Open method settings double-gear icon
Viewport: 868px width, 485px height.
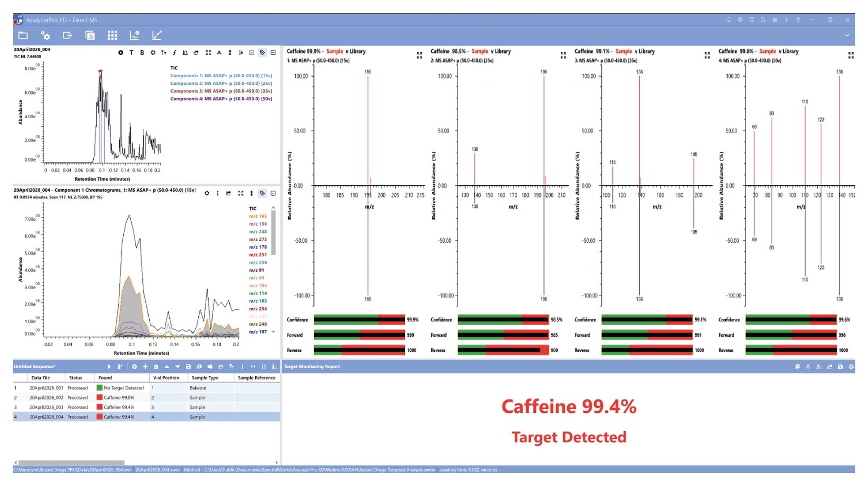coord(45,35)
